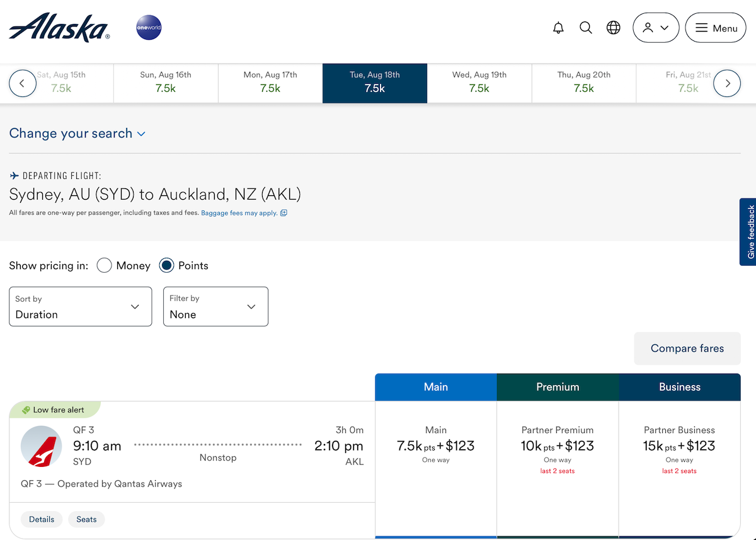Screen dimensions: 756x540
Task: Select the Points pricing radio button
Action: pos(166,265)
